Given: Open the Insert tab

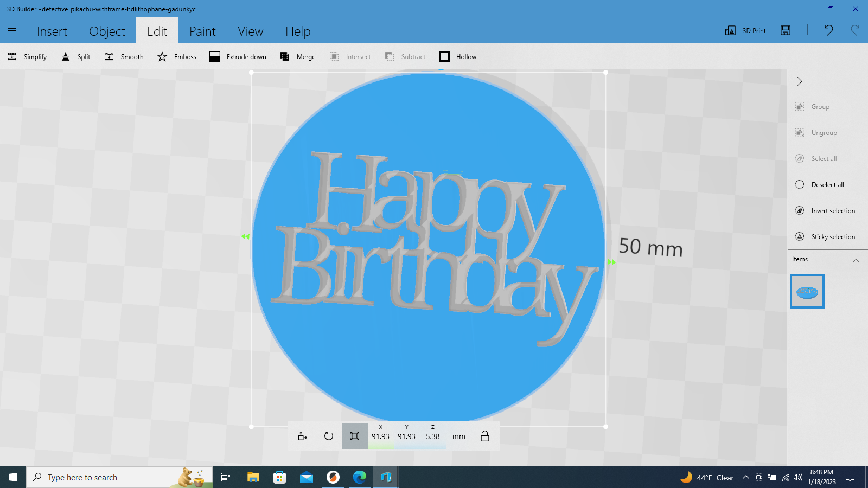Looking at the screenshot, I should pyautogui.click(x=52, y=31).
